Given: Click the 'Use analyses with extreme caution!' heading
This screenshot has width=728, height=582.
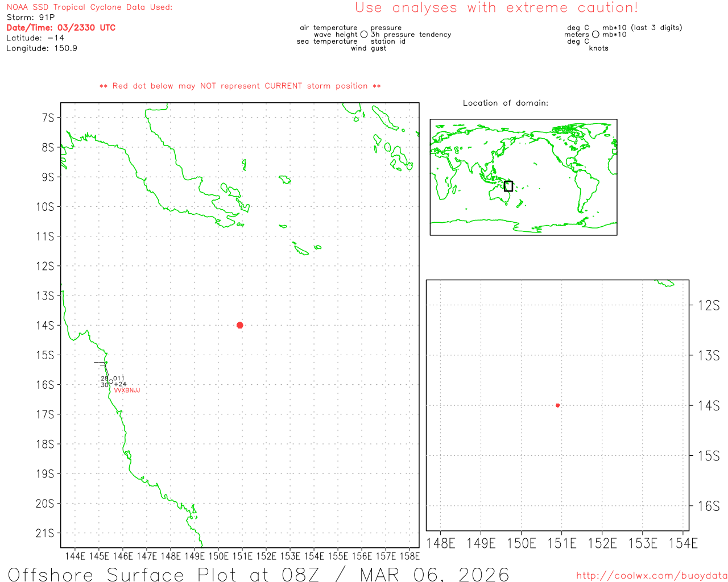Looking at the screenshot, I should [x=496, y=8].
